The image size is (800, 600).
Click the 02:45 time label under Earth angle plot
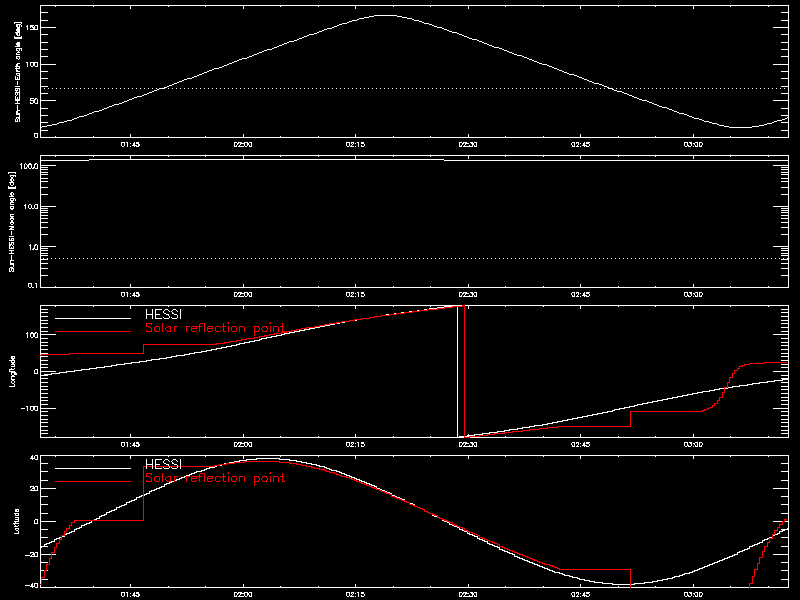coord(581,144)
